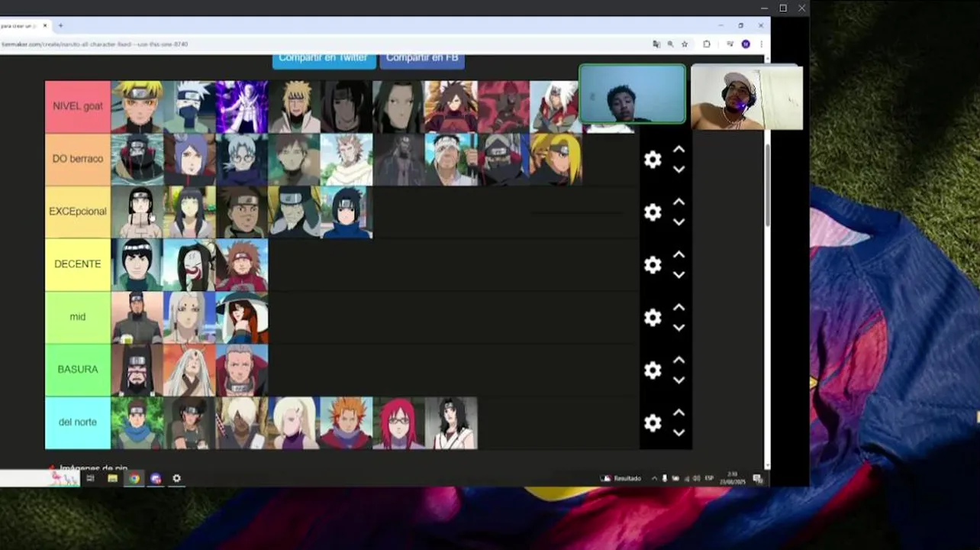Select the DECENTE tier label
The image size is (980, 550).
78,264
